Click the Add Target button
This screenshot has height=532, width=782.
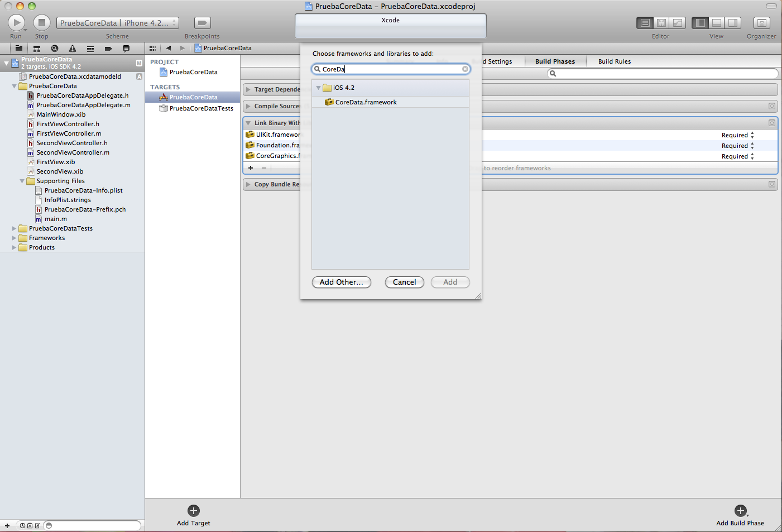194,515
